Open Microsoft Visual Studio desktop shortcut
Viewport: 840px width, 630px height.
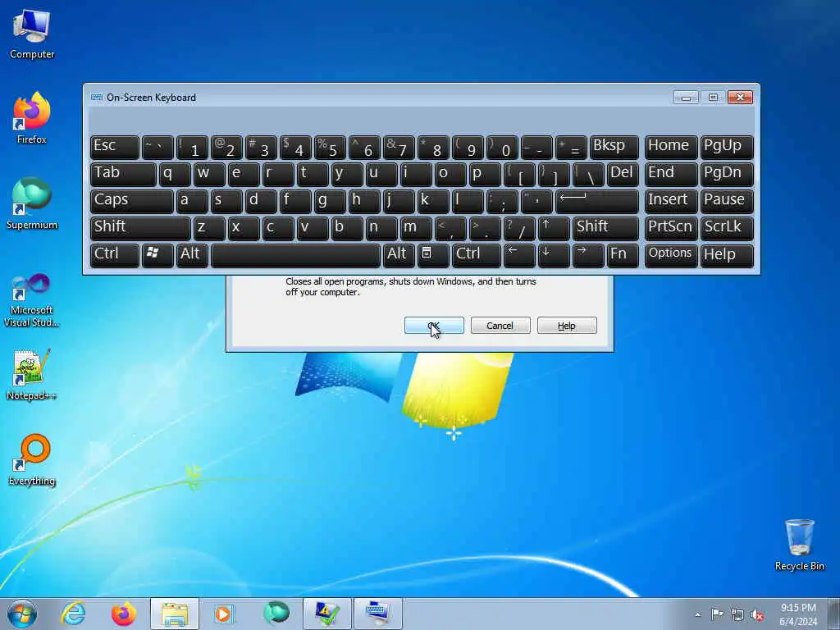(32, 300)
